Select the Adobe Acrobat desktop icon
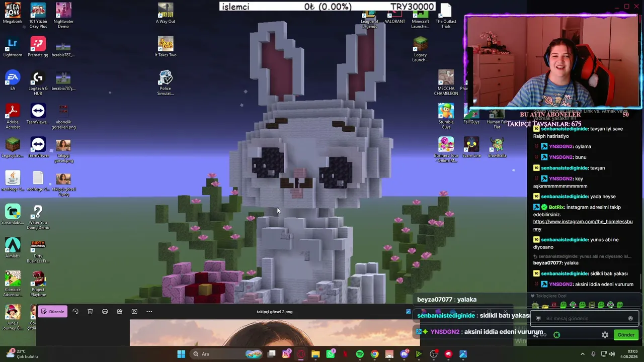Image resolution: width=644 pixels, height=362 pixels. click(13, 117)
